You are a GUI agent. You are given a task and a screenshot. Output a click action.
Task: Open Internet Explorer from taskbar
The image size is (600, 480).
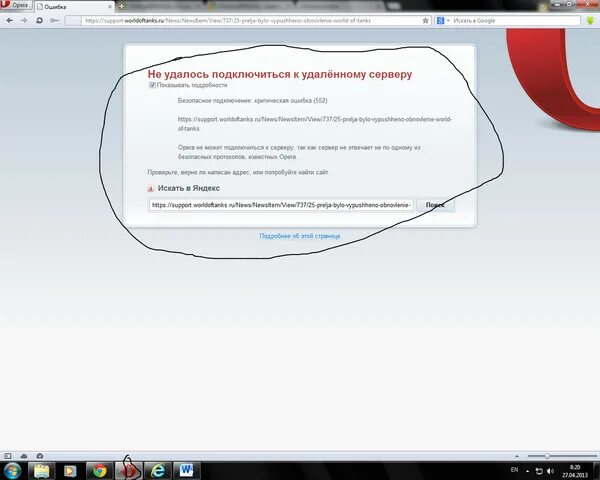click(157, 471)
